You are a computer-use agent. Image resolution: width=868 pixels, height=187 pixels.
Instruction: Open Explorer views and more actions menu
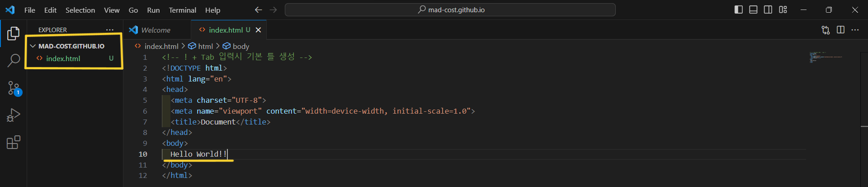(x=110, y=30)
